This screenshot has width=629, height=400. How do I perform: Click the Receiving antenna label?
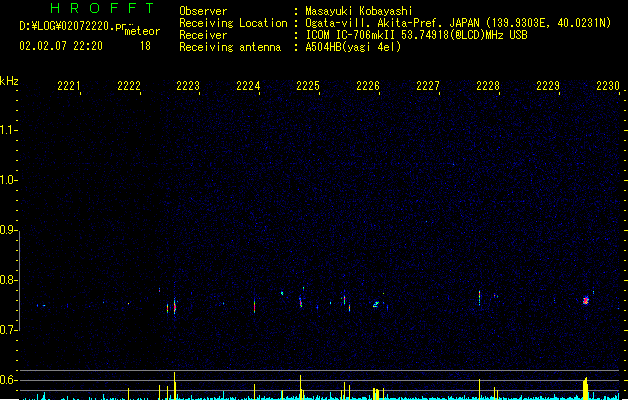[230, 47]
